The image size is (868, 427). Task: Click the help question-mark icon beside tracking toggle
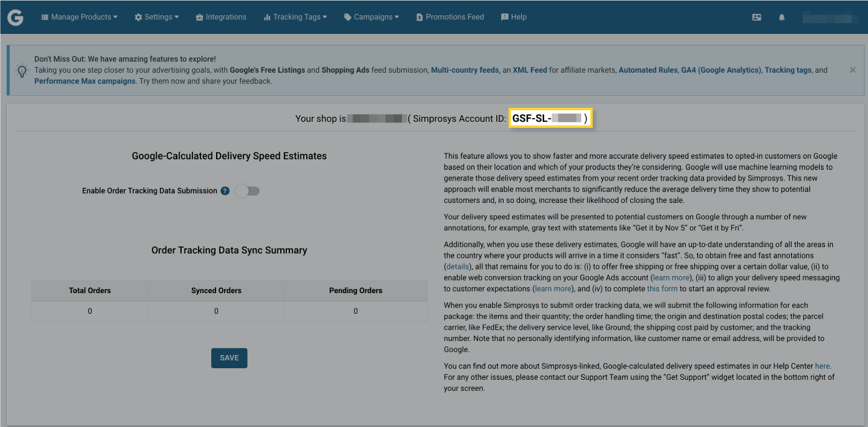pyautogui.click(x=225, y=191)
